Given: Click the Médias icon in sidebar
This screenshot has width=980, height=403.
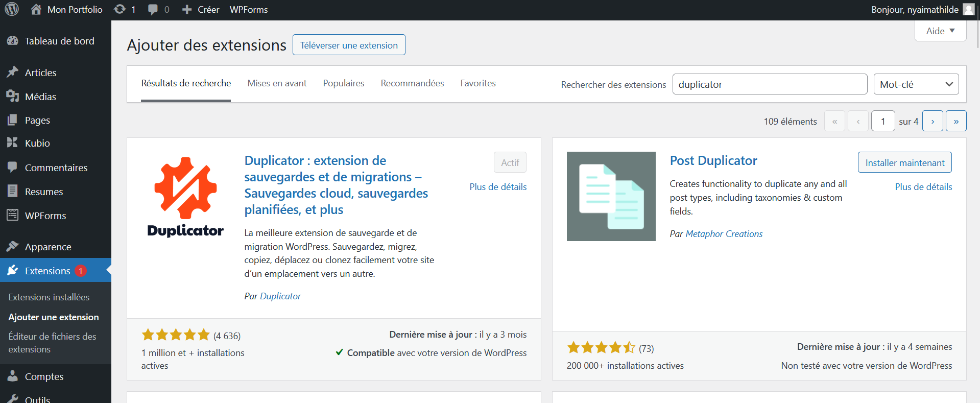Looking at the screenshot, I should tap(13, 96).
